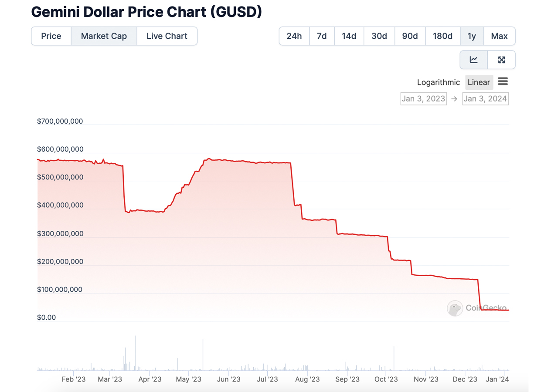Viewport: 558px width, 392px height.
Task: Switch to line chart view icon
Action: (x=473, y=60)
